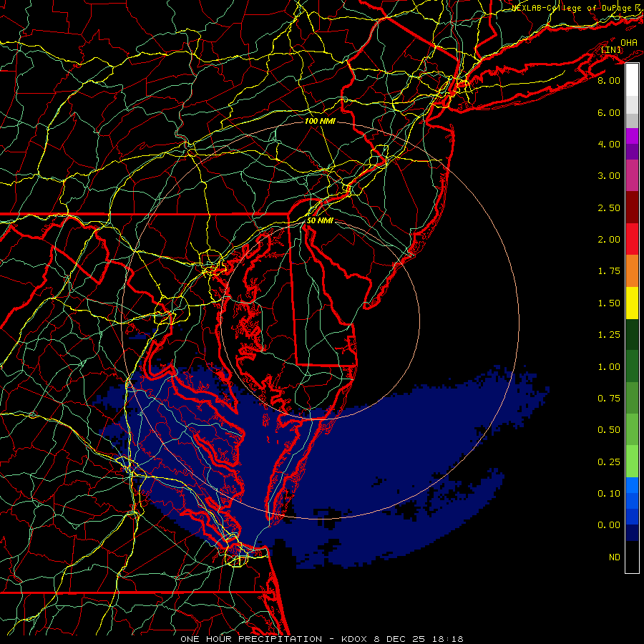Click the yellow 1.50 legend swatch
The width and height of the screenshot is (644, 644).
pos(632,303)
